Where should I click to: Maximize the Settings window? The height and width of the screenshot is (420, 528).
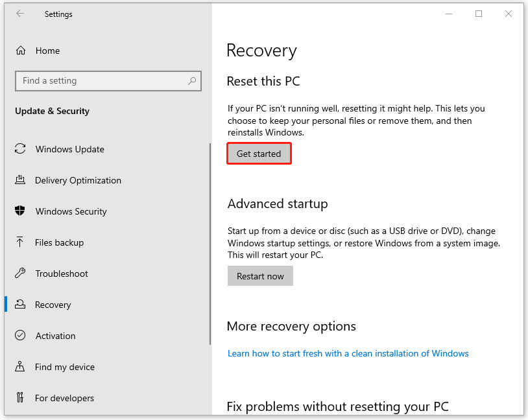coord(479,14)
